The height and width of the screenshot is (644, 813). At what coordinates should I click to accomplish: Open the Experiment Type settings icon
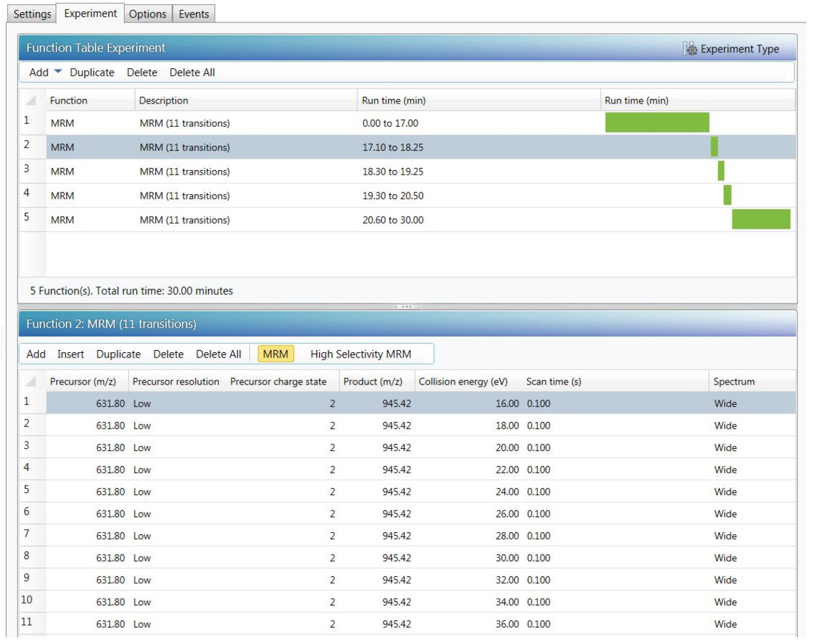pos(690,49)
